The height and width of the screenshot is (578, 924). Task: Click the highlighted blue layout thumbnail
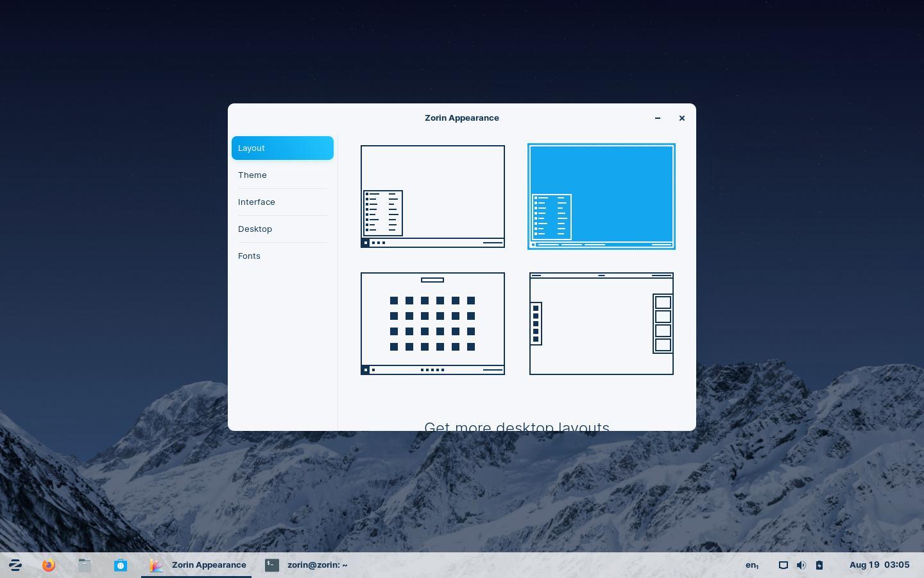coord(601,196)
